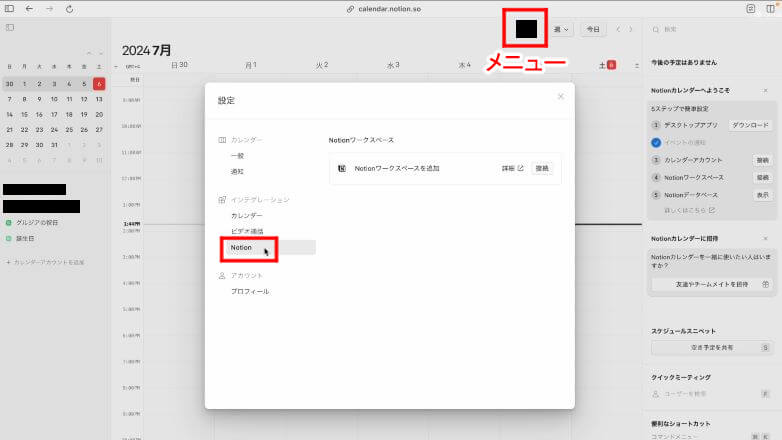Click the user search field under クイックミーティング
The image size is (782, 440).
[x=712, y=394]
